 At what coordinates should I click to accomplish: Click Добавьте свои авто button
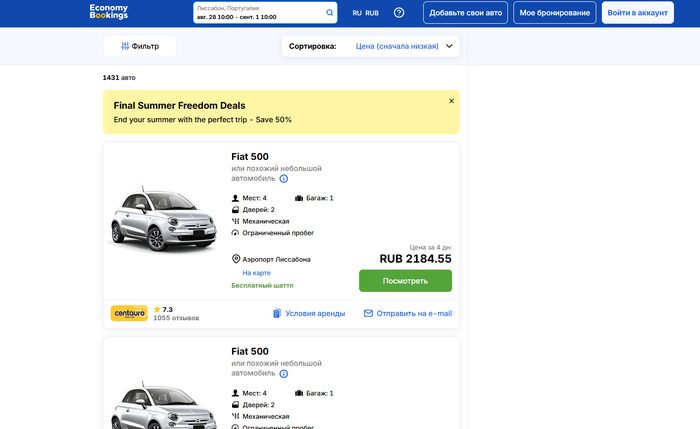point(465,12)
